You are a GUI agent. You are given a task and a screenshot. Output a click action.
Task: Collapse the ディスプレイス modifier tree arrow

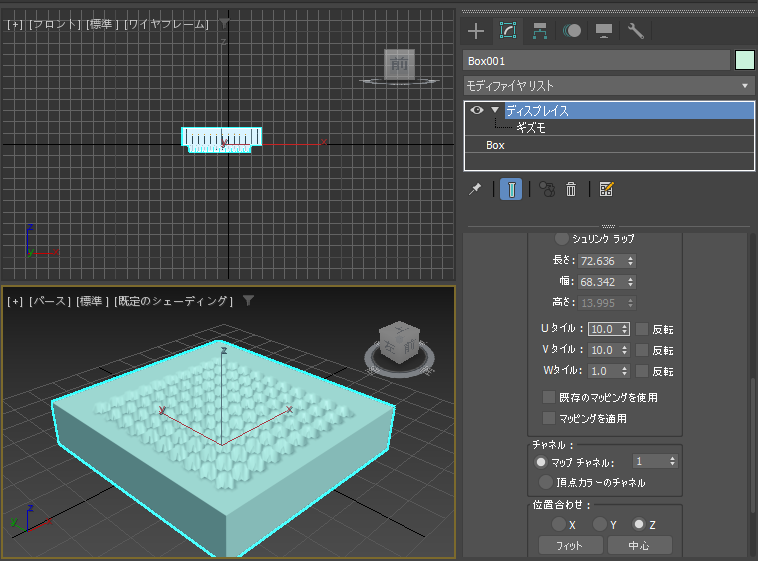495,110
